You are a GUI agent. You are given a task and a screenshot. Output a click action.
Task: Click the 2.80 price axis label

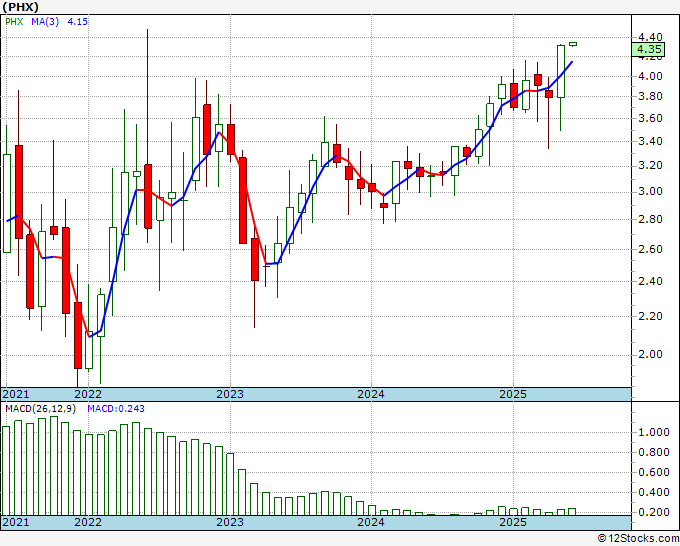tap(650, 219)
